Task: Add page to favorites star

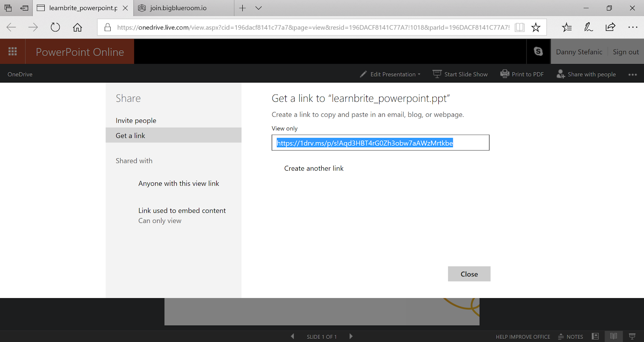Action: click(x=536, y=27)
